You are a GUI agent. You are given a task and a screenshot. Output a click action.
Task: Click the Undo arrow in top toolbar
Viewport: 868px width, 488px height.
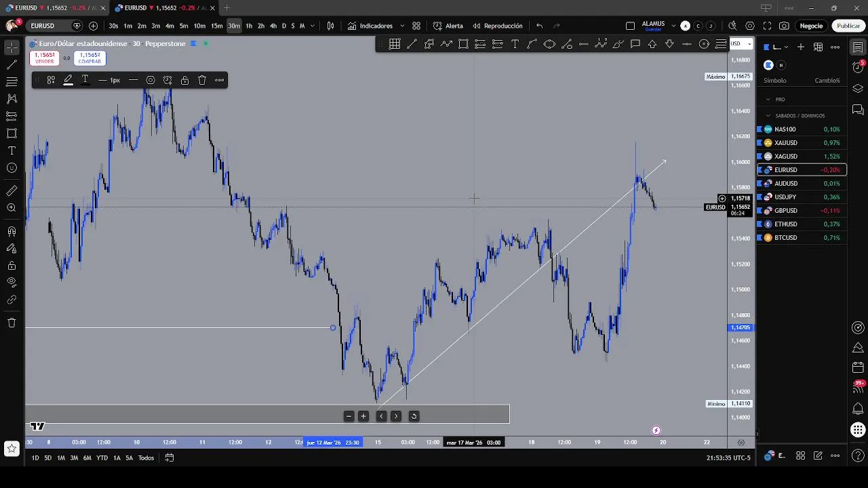click(539, 26)
